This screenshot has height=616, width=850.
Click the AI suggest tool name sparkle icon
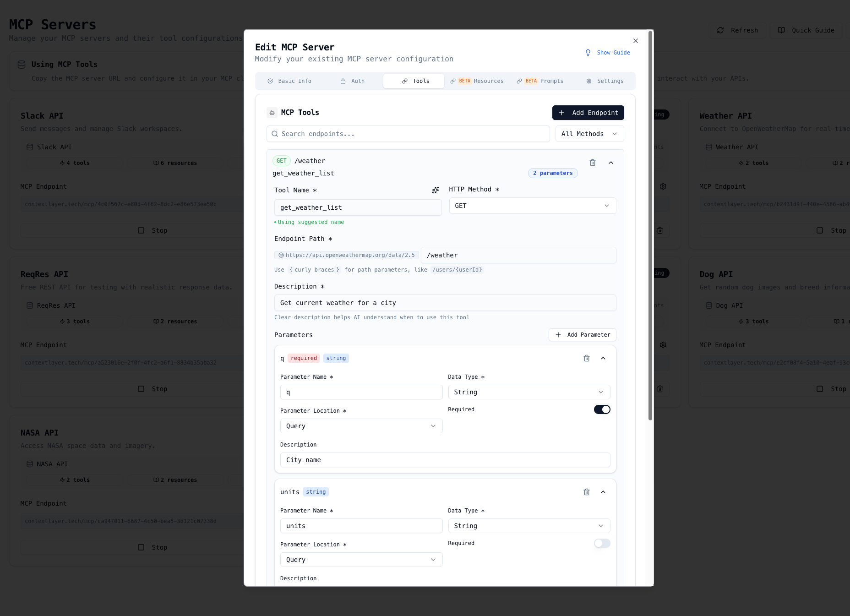pyautogui.click(x=435, y=190)
